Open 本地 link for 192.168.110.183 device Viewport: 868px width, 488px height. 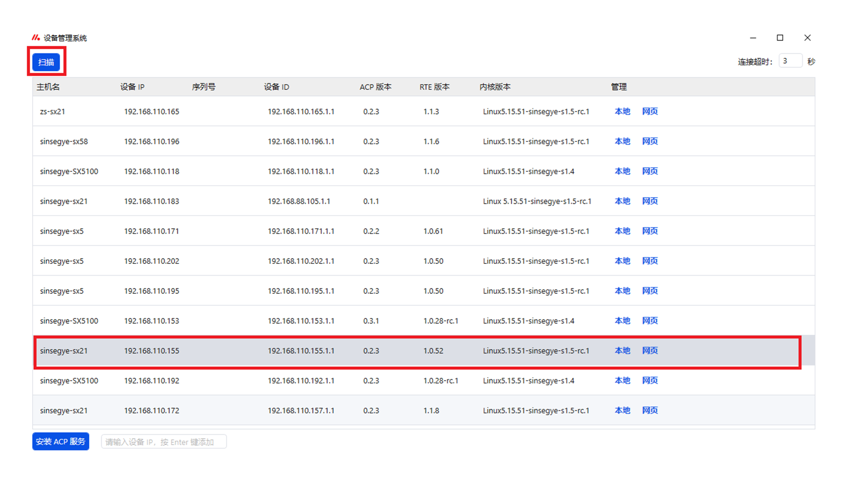tap(622, 201)
